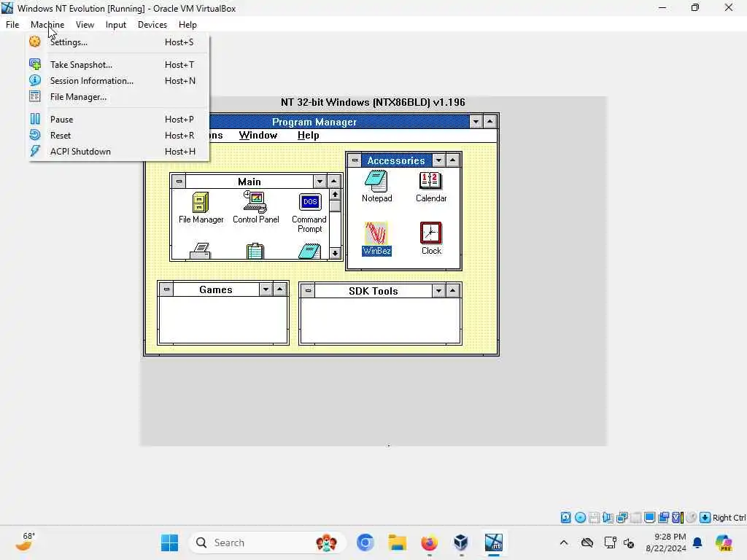Click the CPU 'V' virtualization status icon
747x560 pixels.
pos(678,518)
